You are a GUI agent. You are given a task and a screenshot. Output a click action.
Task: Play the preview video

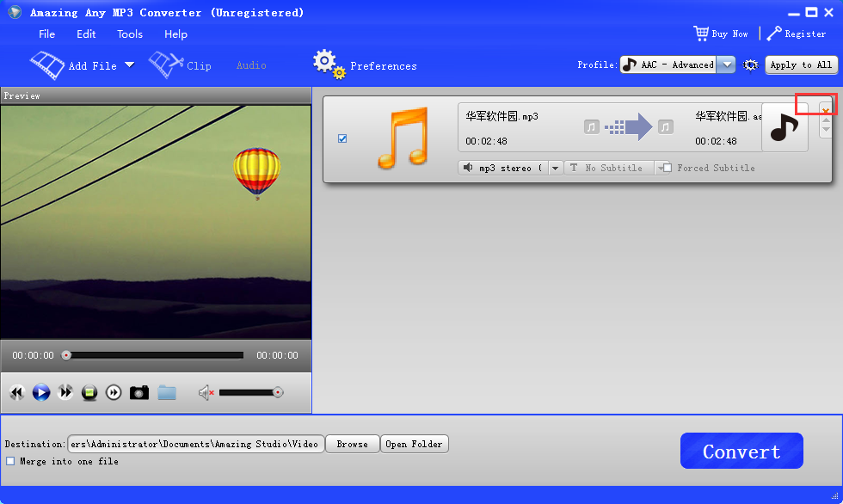[x=40, y=392]
